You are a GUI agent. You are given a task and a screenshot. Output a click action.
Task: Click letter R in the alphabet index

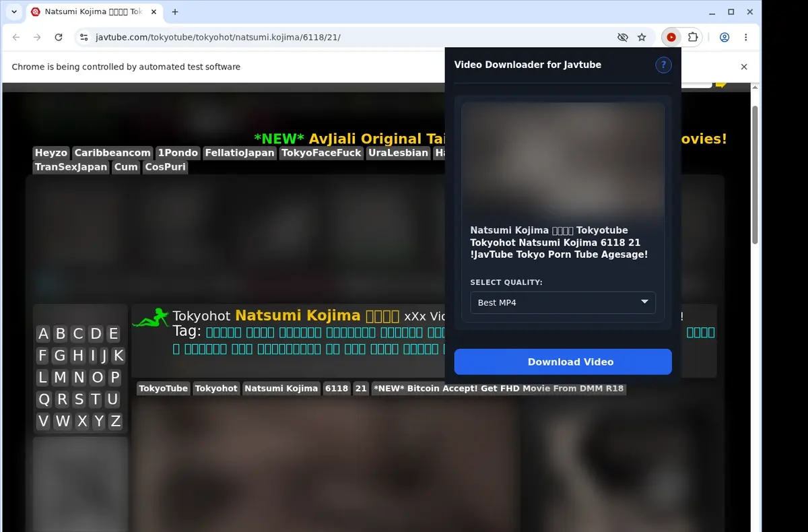pos(63,399)
